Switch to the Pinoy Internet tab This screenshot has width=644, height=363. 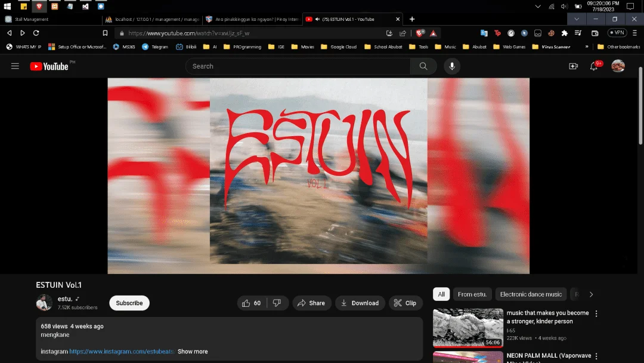[x=253, y=19]
